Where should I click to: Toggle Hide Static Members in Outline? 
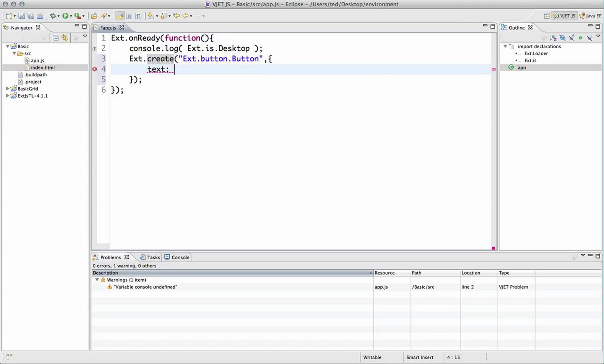tap(572, 38)
